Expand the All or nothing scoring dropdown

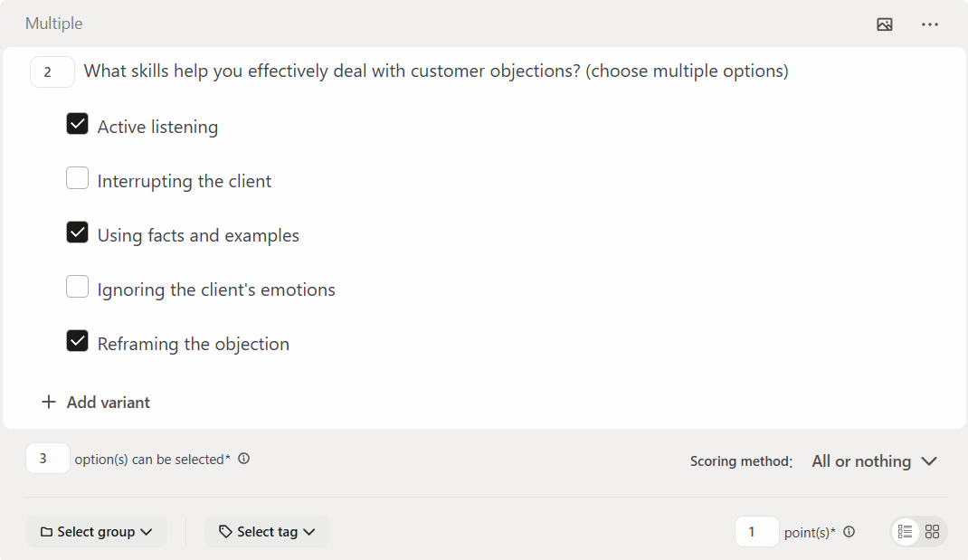pos(874,461)
